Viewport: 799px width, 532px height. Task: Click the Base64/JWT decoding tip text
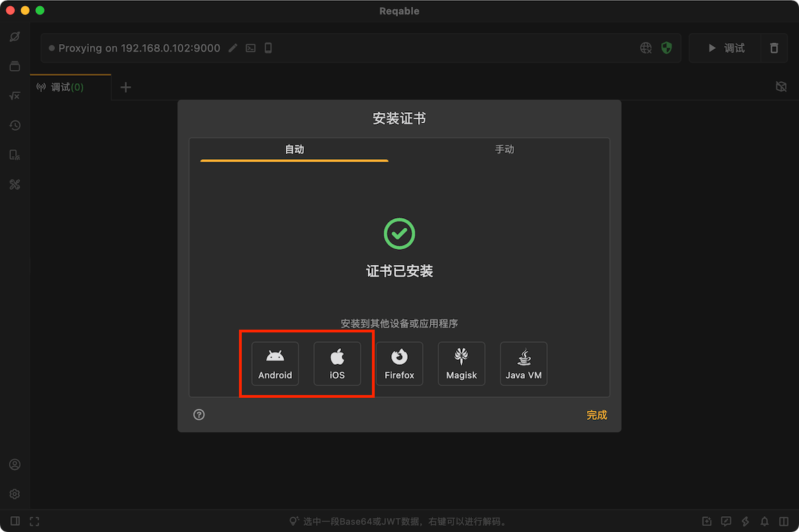tap(404, 521)
